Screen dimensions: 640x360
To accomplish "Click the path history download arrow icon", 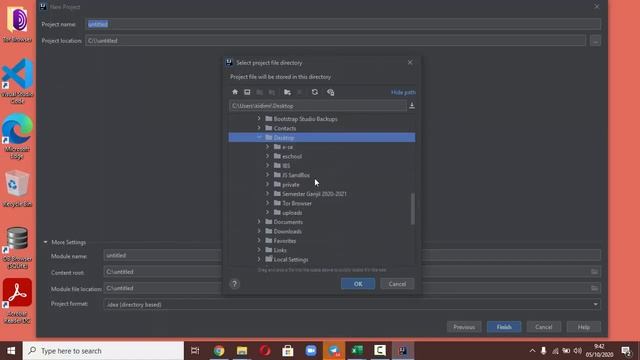I will [x=412, y=106].
